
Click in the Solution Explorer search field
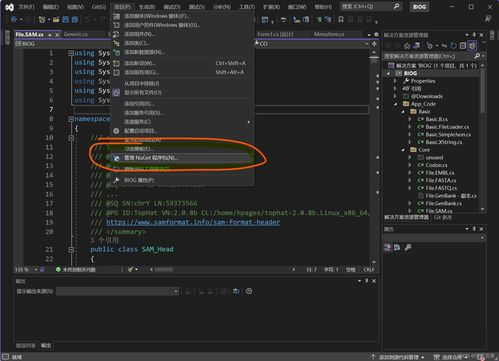428,56
